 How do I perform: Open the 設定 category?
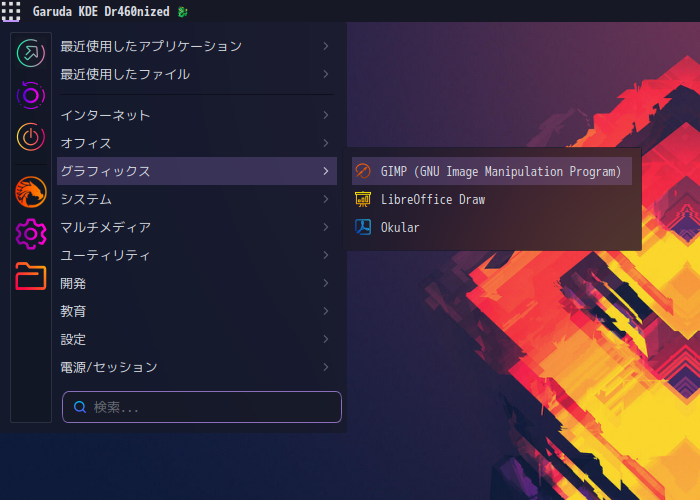click(197, 339)
